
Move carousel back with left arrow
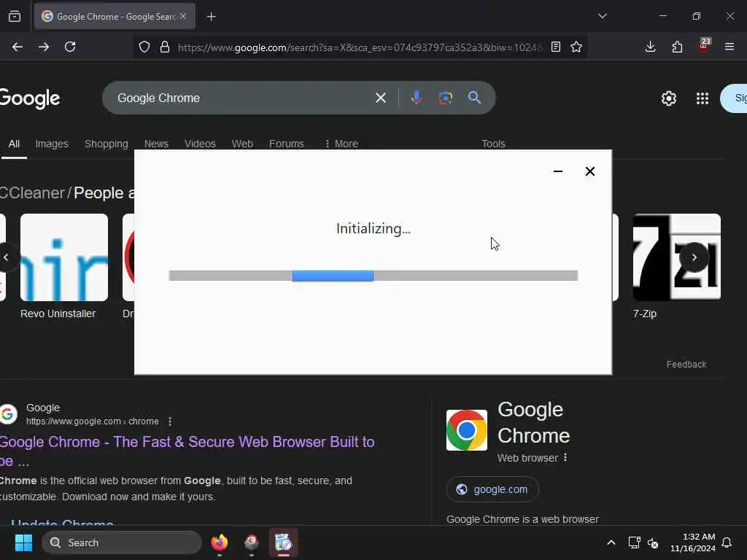pos(6,257)
